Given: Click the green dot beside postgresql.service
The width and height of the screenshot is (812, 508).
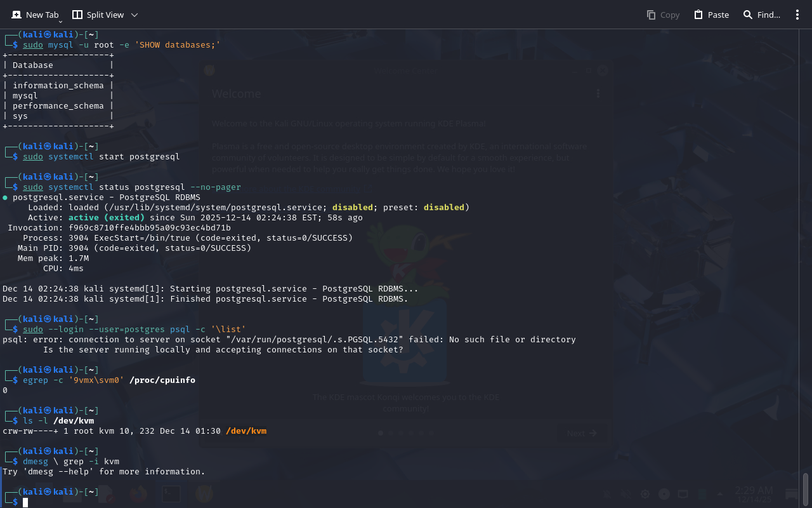Looking at the screenshot, I should (x=5, y=197).
